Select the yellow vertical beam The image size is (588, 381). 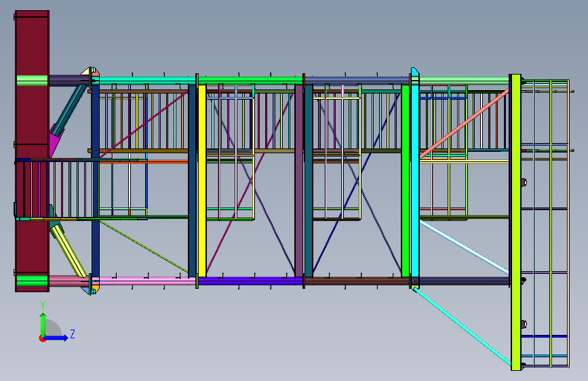point(202,181)
